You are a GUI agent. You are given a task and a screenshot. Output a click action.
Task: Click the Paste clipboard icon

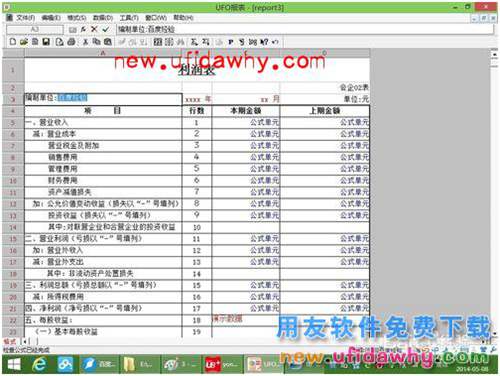[x=108, y=42]
